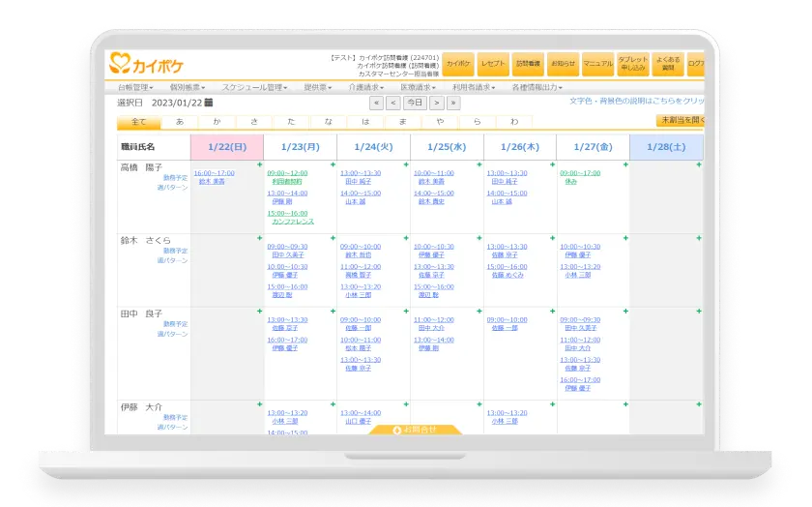Select the さ kana filter tab
The height and width of the screenshot is (507, 812).
(254, 122)
